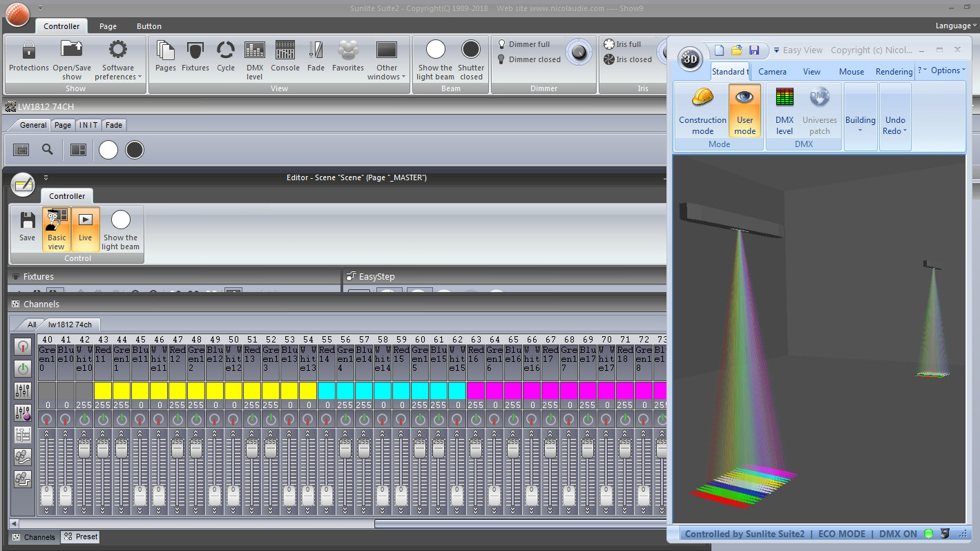Expand the Undo Redo dropdown
Viewport: 980px width, 551px height.
pyautogui.click(x=895, y=116)
